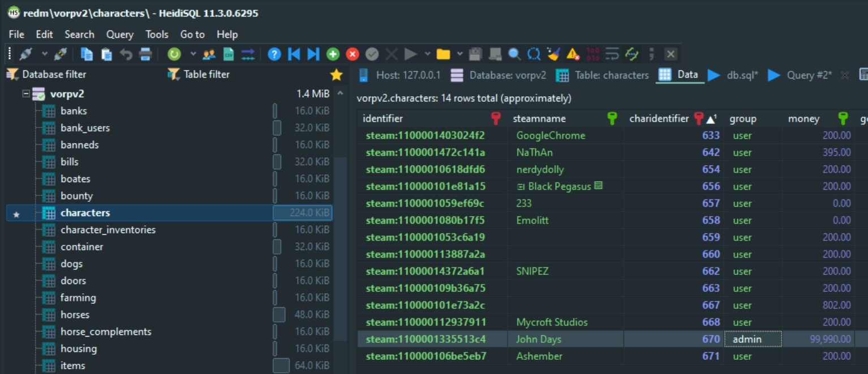868x374 pixels.
Task: Sort by the group column header
Action: [x=753, y=119]
